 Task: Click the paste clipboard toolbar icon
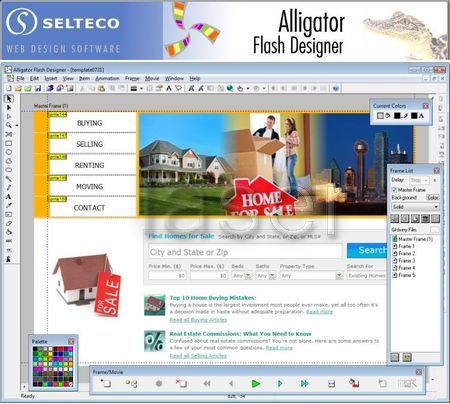[101, 88]
